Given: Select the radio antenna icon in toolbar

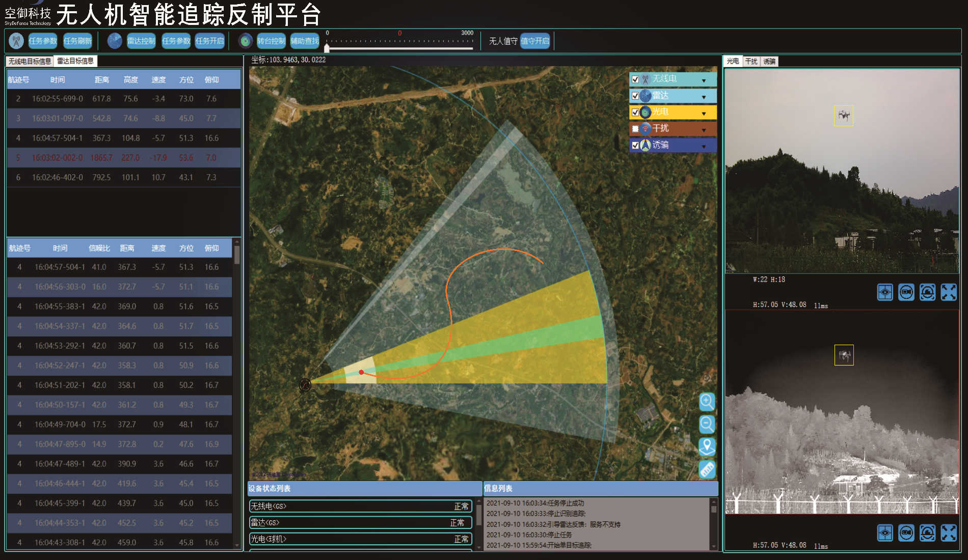Looking at the screenshot, I should coord(15,40).
